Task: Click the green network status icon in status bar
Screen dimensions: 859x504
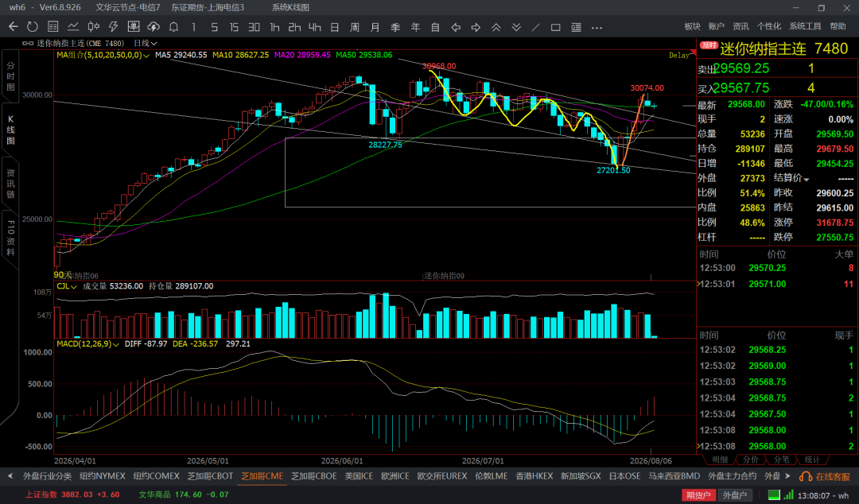Action: coord(774,494)
